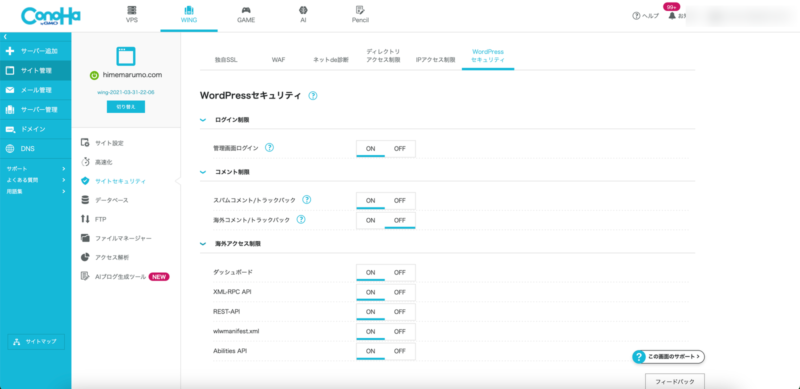The height and width of the screenshot is (389, 800).
Task: Turn OFF wlwmanifest.xml restriction
Action: click(x=399, y=332)
